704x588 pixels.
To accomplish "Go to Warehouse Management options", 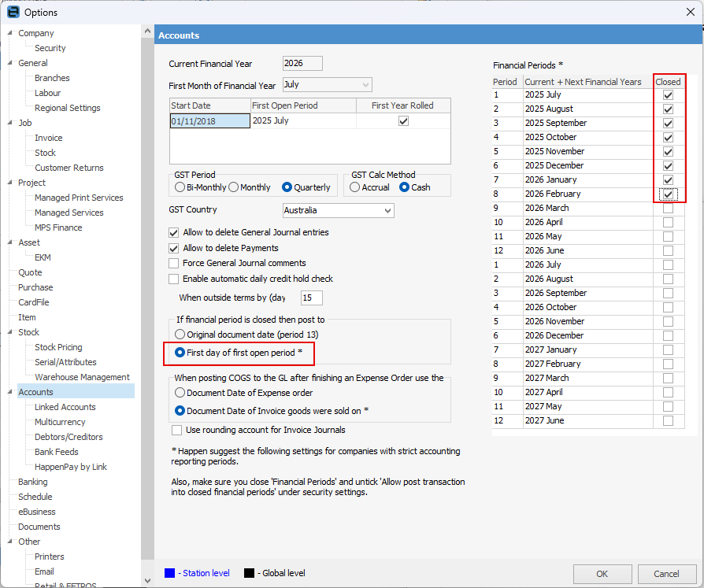I will click(x=82, y=377).
